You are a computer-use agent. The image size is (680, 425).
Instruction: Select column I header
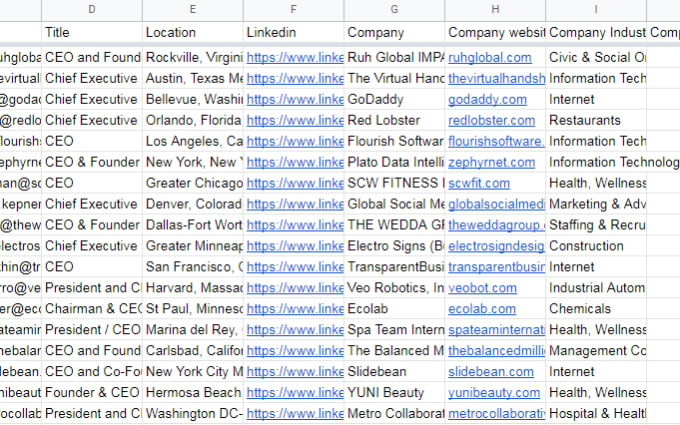596,10
